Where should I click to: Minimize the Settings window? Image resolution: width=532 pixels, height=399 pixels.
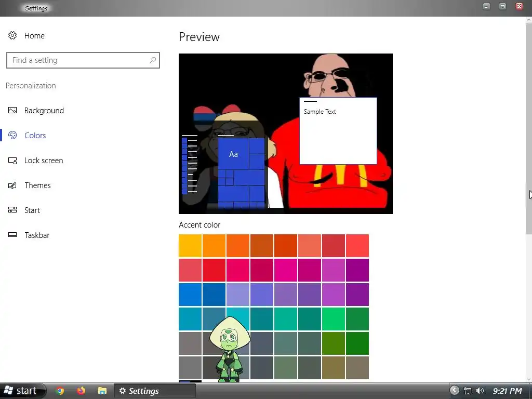pos(486,6)
